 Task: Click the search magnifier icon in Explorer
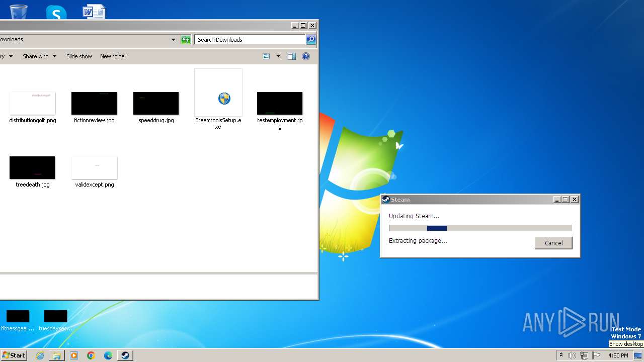311,40
